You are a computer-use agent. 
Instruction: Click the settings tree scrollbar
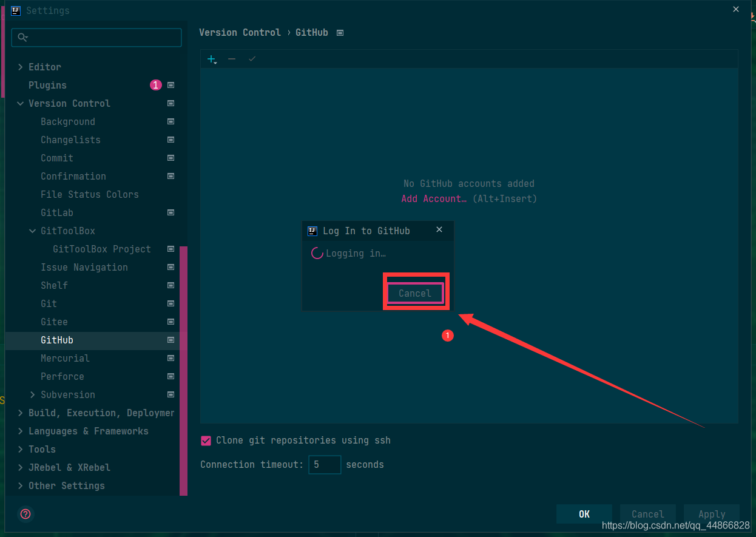coord(183,371)
